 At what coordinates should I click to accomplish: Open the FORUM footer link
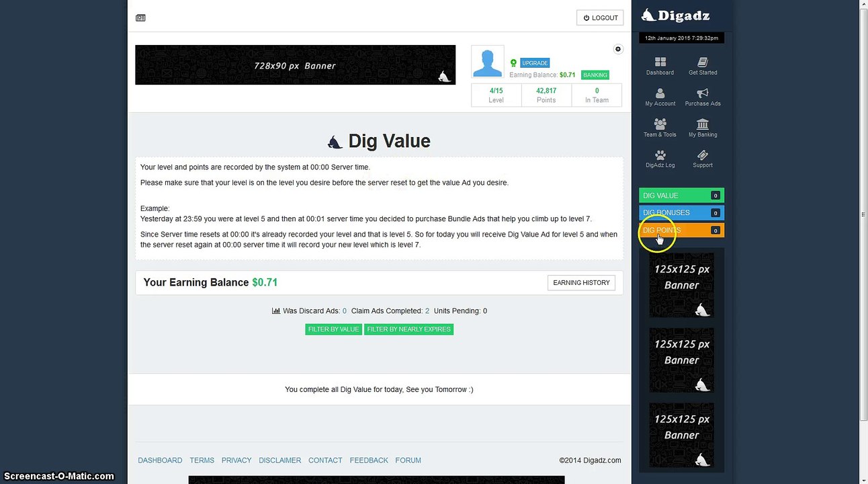[x=408, y=460]
